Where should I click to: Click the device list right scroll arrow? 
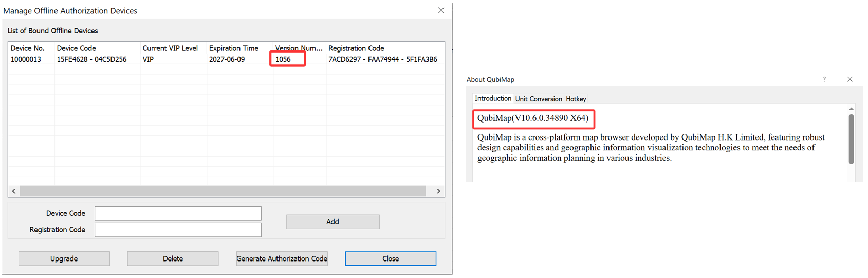(438, 191)
